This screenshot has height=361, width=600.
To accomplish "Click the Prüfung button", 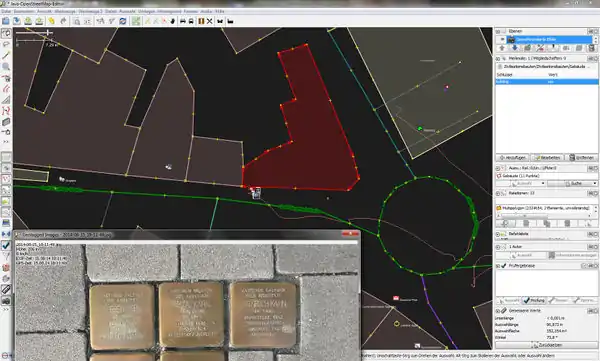I will (534, 301).
